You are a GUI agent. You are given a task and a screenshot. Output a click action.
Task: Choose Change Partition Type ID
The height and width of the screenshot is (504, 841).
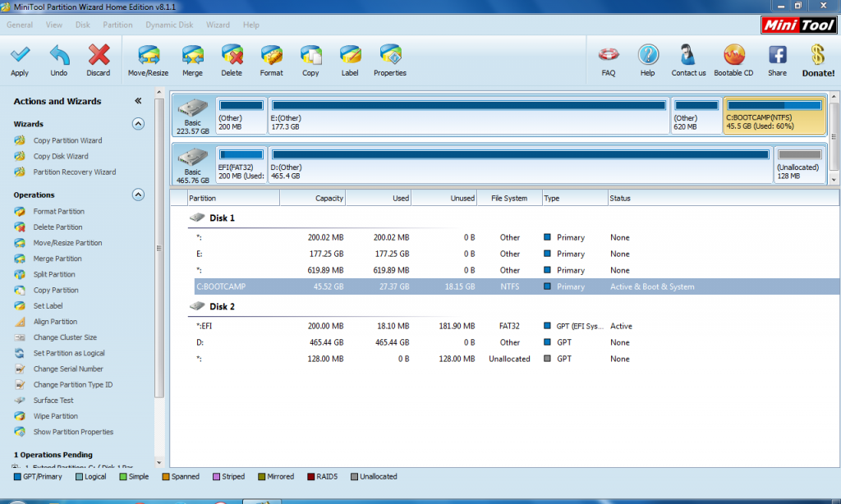tap(73, 384)
